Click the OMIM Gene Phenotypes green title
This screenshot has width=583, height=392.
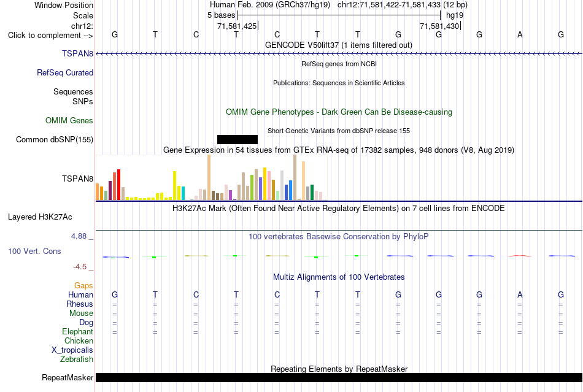click(x=339, y=112)
